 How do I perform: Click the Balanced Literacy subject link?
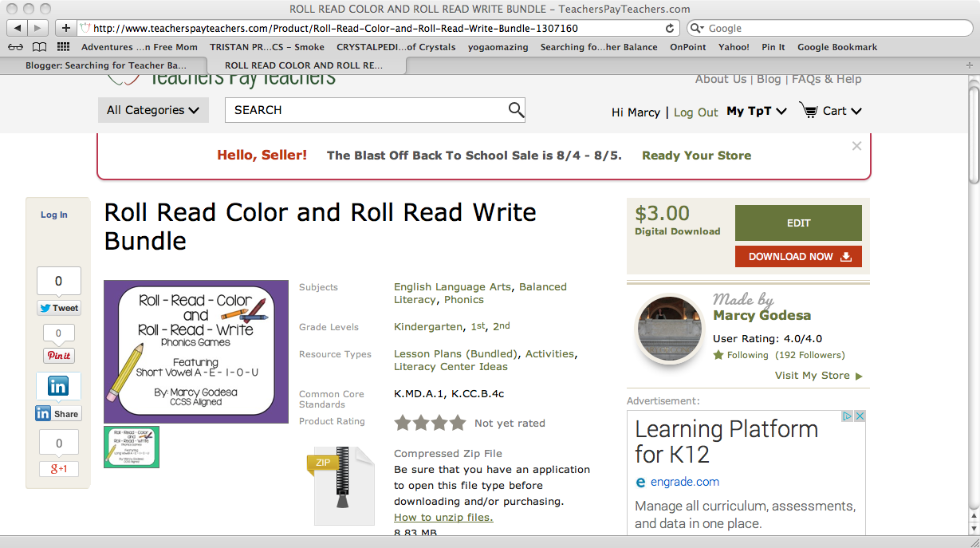point(480,294)
